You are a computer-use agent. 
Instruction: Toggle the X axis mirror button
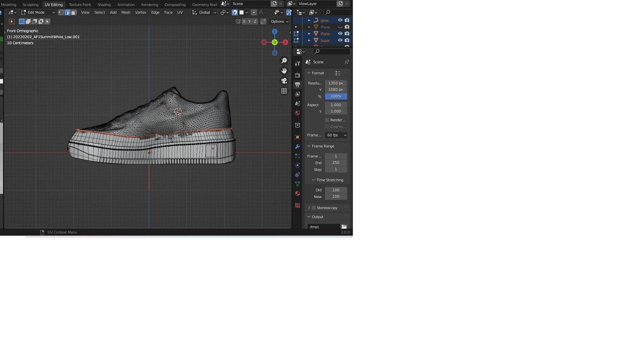tap(244, 21)
